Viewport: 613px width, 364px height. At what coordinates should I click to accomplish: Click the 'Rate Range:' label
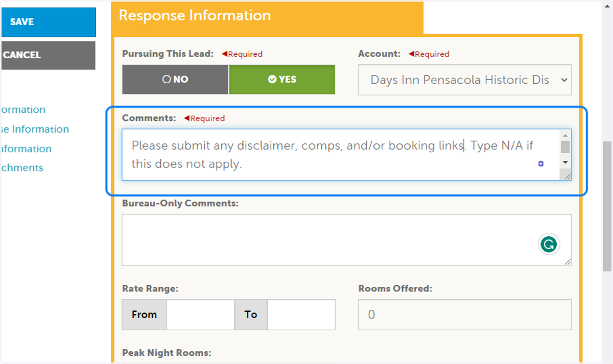coord(150,288)
